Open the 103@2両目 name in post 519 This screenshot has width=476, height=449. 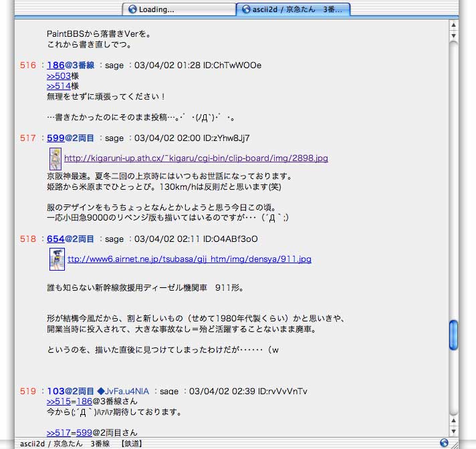70,391
